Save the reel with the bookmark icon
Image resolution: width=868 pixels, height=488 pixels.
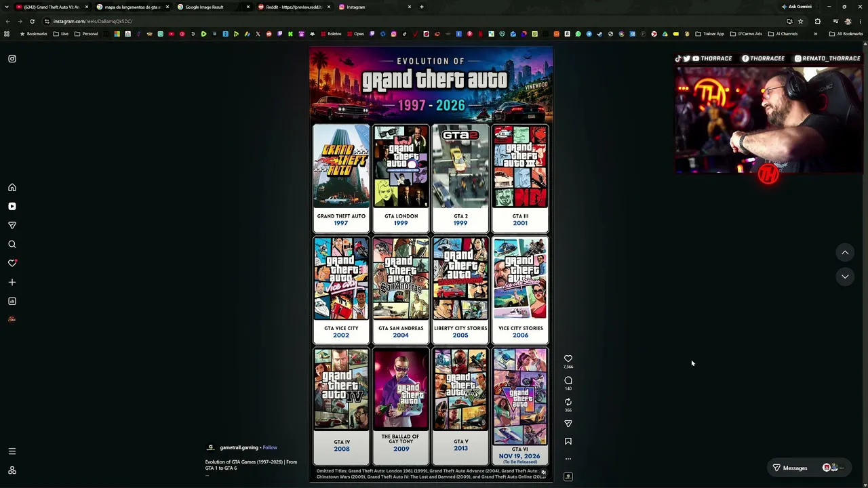pos(568,441)
